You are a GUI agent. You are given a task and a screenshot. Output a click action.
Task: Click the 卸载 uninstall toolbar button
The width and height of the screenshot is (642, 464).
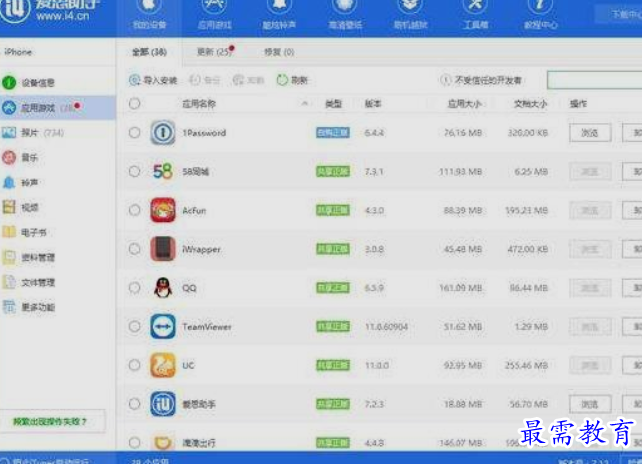(x=249, y=80)
